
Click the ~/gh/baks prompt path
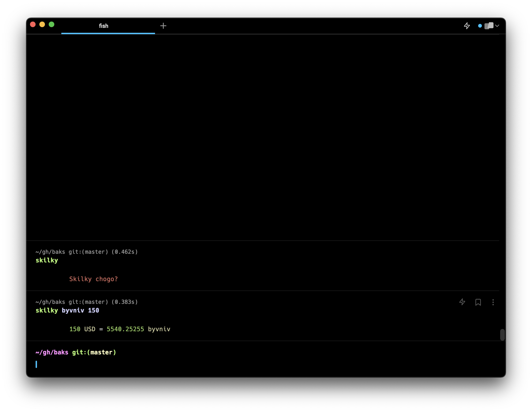point(52,352)
